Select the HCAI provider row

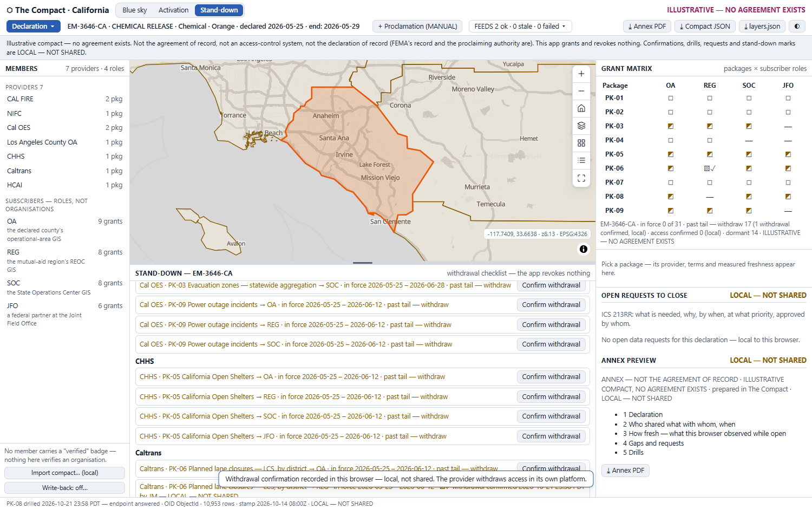pos(64,185)
